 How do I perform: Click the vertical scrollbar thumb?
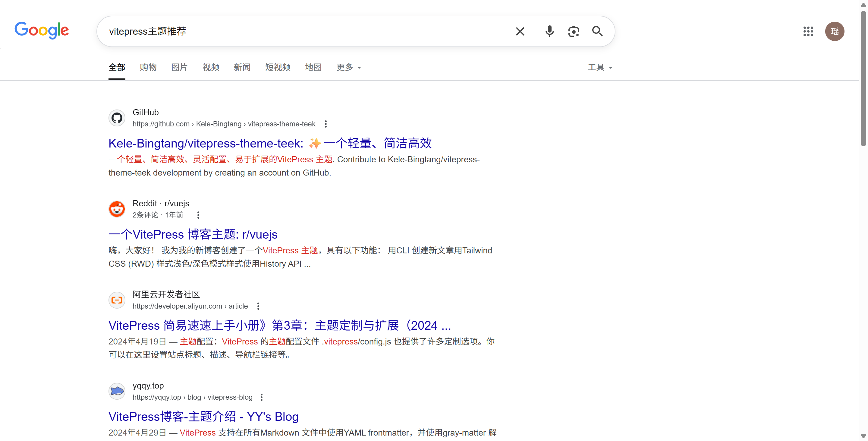[x=863, y=78]
